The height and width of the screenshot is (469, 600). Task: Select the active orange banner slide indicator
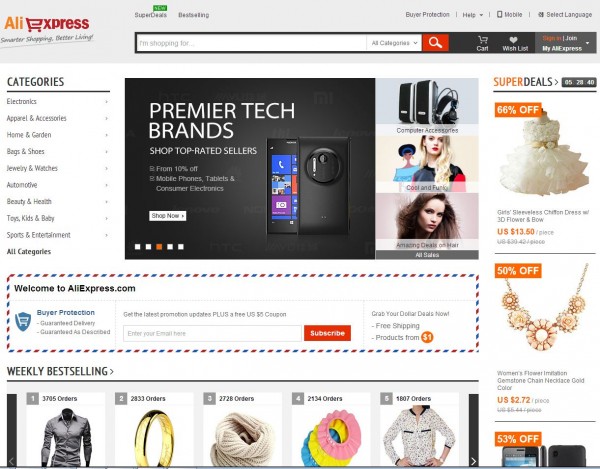159,247
